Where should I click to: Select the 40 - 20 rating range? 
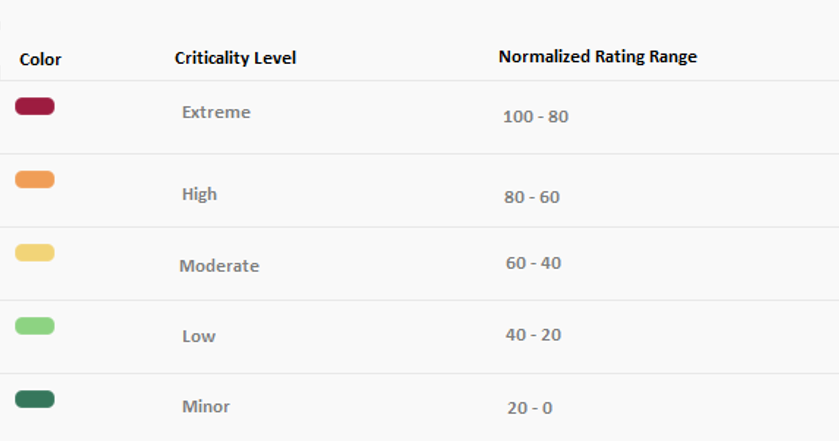pos(533,335)
